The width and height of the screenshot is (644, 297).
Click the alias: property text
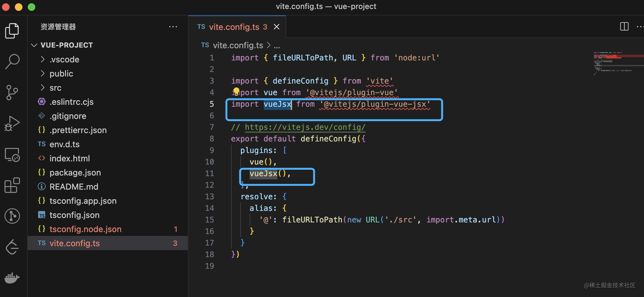point(263,208)
